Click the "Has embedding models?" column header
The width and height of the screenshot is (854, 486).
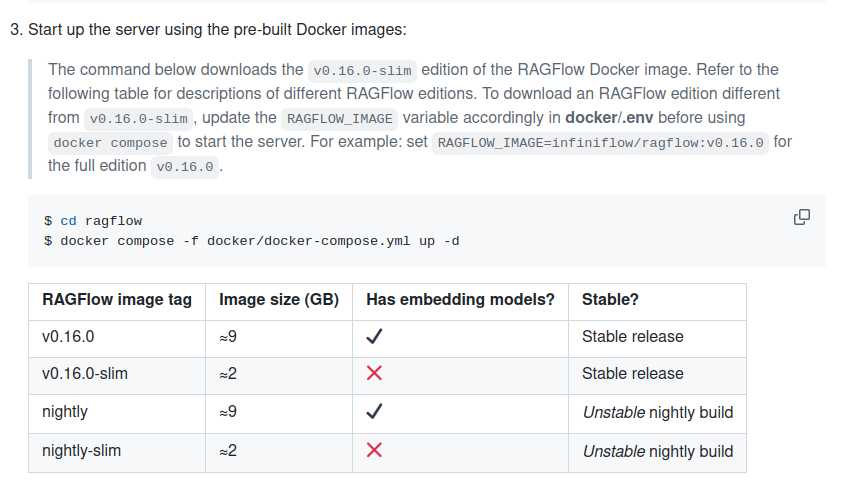coord(460,299)
